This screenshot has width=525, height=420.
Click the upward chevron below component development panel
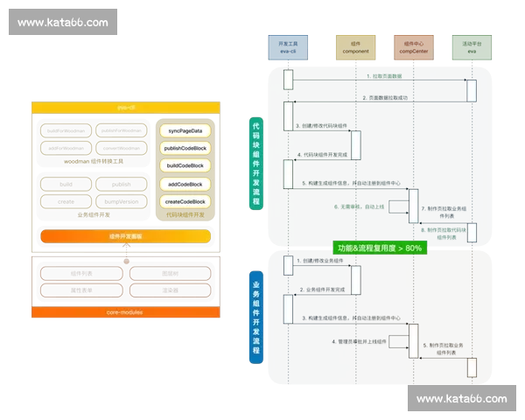click(126, 248)
